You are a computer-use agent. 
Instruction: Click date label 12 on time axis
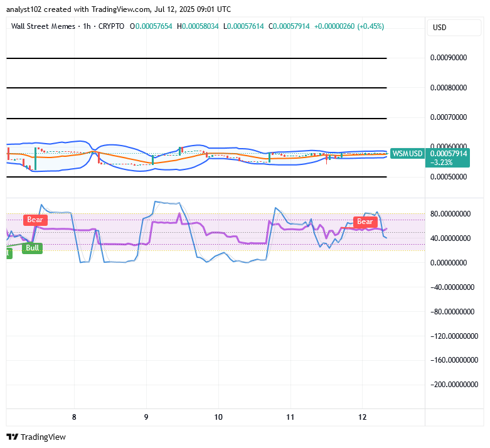(x=362, y=417)
